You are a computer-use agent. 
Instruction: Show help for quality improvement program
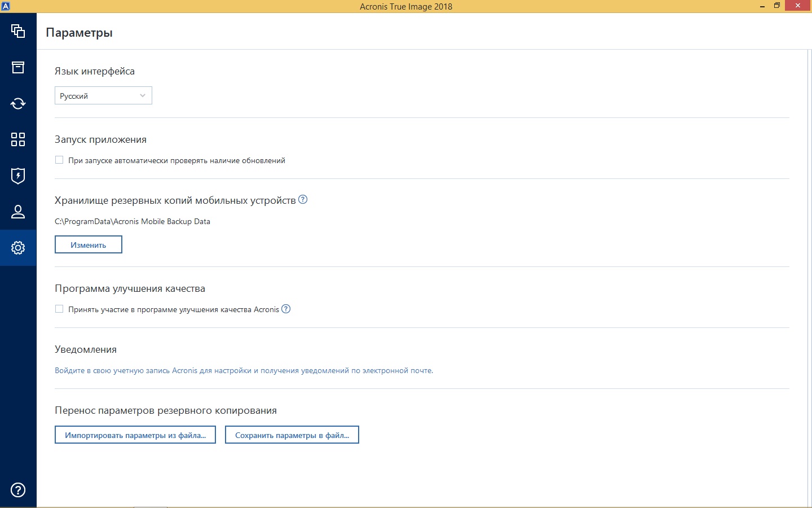click(286, 309)
